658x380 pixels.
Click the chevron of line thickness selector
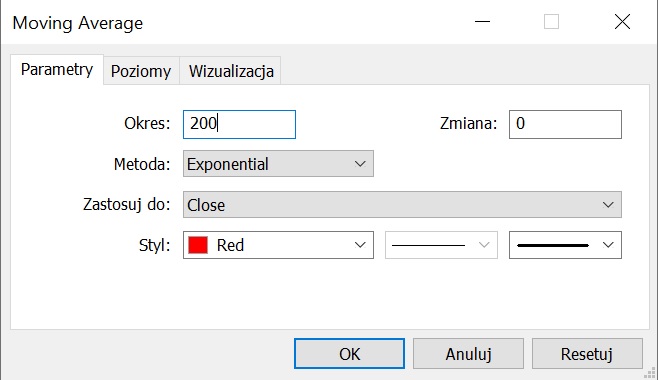click(608, 245)
